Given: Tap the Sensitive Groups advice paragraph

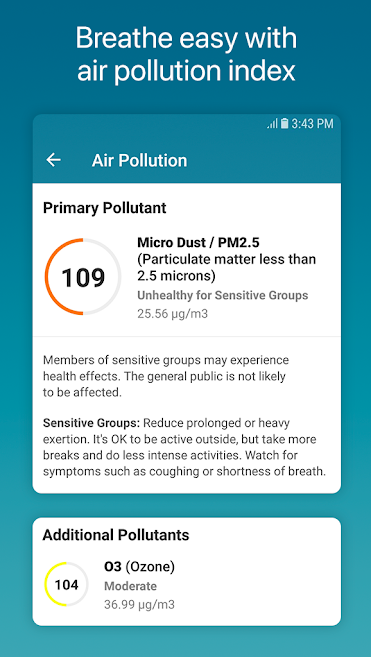Looking at the screenshot, I should point(184,447).
